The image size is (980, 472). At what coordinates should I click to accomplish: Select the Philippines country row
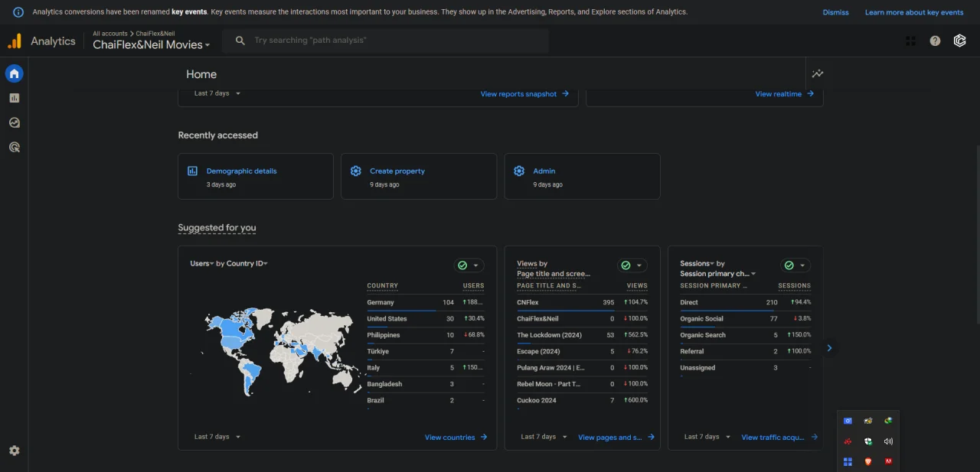click(426, 335)
